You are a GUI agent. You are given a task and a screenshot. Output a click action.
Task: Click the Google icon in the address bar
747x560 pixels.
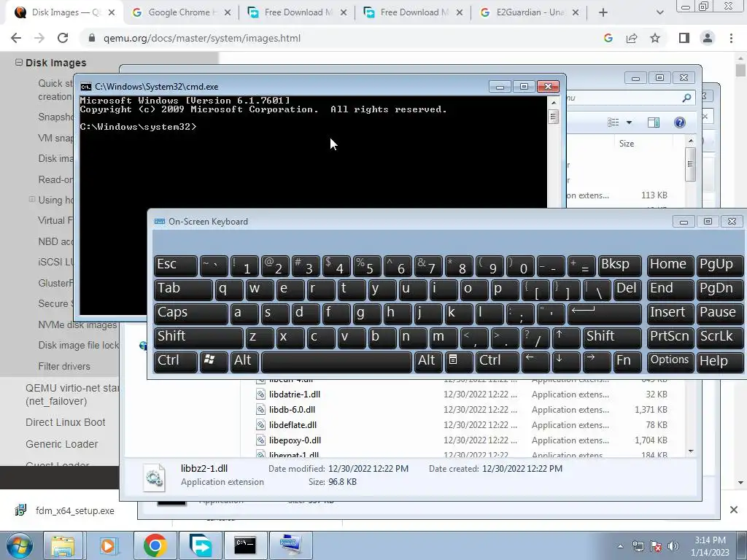pos(608,38)
